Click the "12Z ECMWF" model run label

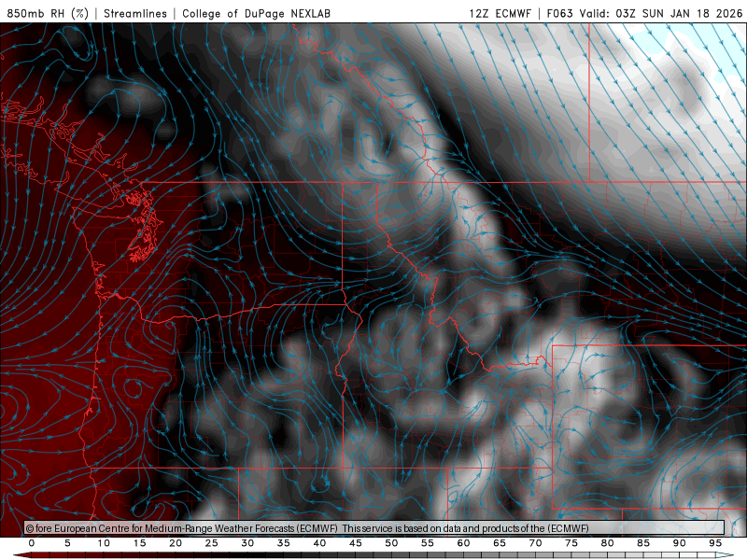coord(500,13)
